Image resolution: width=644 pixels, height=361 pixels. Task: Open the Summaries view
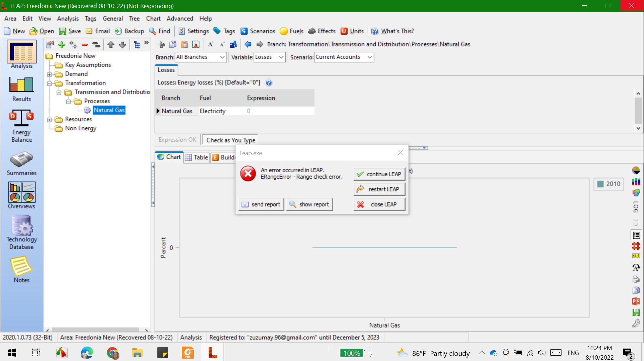point(21,164)
